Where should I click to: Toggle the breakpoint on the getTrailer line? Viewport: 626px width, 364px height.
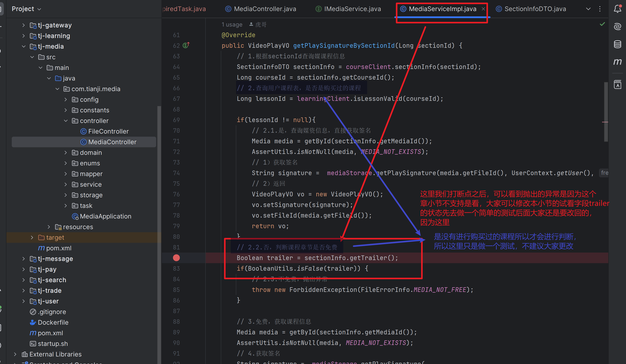176,258
